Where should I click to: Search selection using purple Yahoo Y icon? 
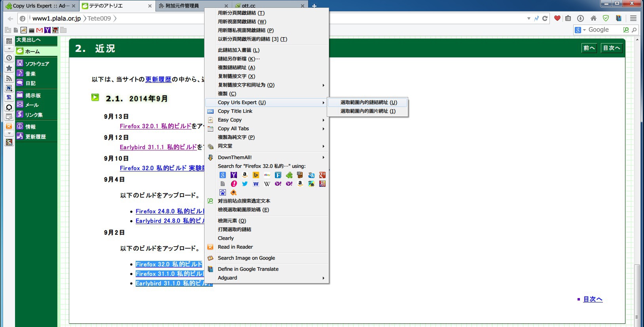[x=234, y=175]
